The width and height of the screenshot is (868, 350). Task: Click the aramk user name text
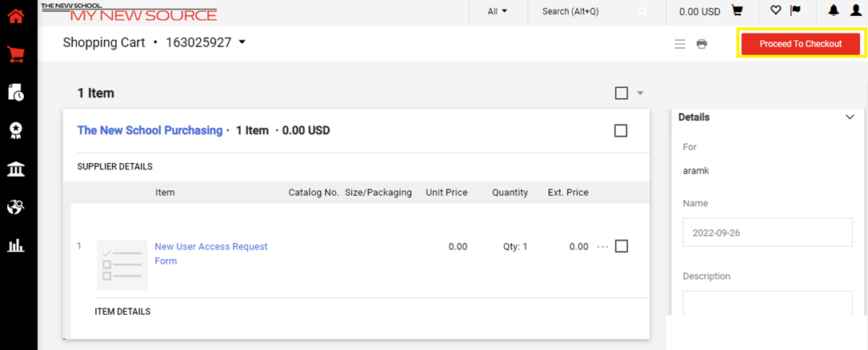click(x=696, y=171)
